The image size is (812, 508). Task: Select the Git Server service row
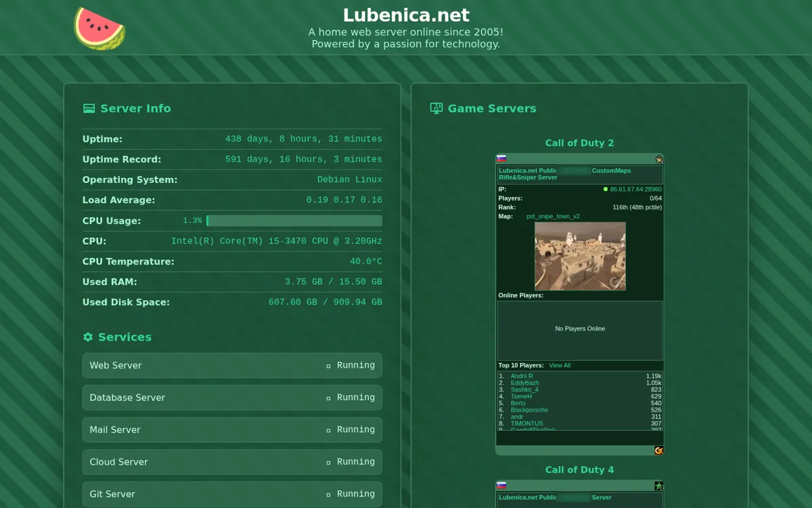tap(232, 494)
